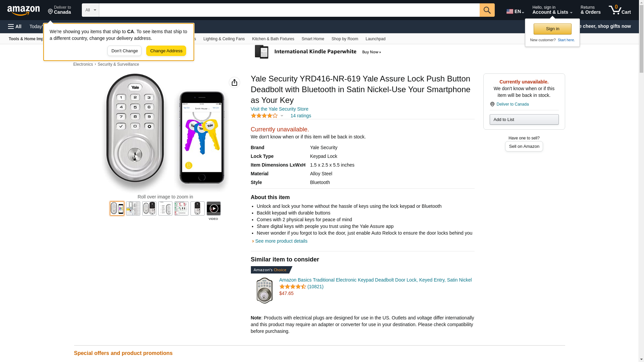This screenshot has width=644, height=362.
Task: Click the yellow Sign in button
Action: (552, 29)
